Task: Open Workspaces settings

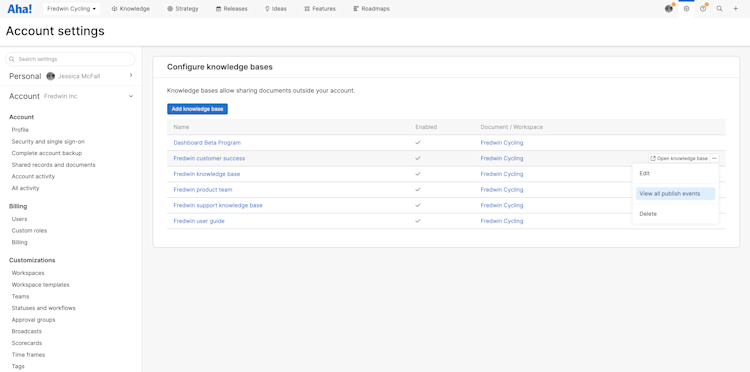Action: point(28,273)
